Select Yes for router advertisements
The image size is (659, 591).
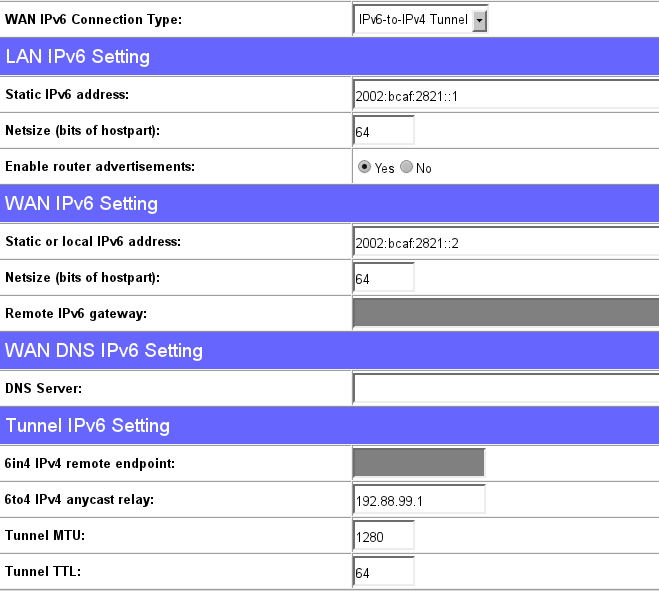[365, 168]
